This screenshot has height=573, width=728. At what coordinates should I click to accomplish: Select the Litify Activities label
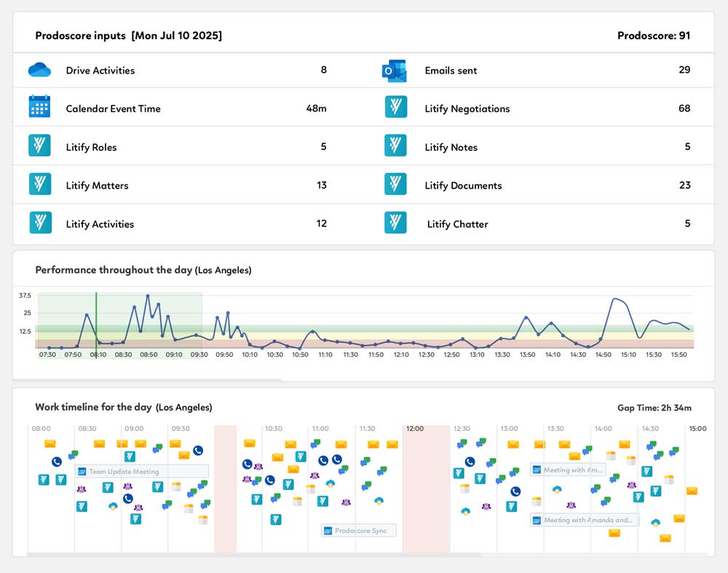point(100,224)
